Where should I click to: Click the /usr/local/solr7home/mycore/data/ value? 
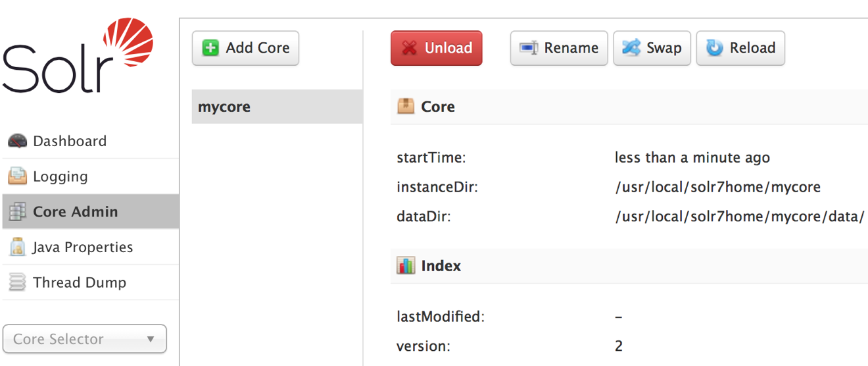tap(740, 217)
